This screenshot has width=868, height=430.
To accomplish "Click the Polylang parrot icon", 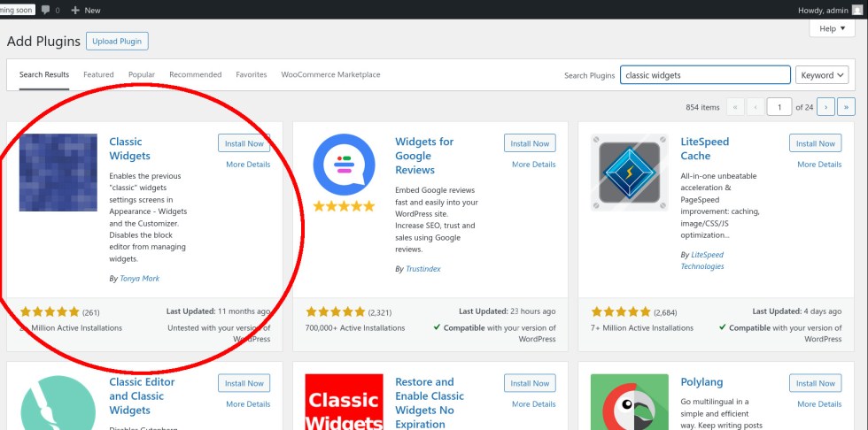I will [630, 403].
